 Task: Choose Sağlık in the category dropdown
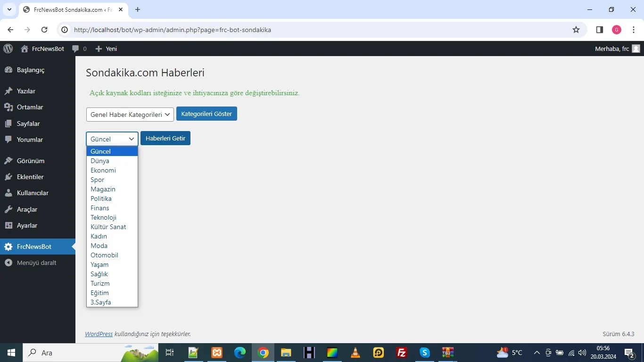(112, 274)
